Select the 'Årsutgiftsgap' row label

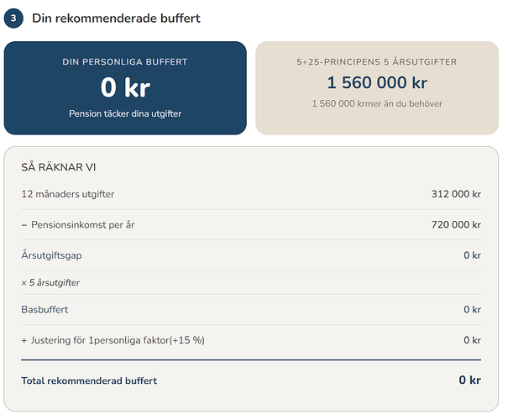tap(52, 255)
